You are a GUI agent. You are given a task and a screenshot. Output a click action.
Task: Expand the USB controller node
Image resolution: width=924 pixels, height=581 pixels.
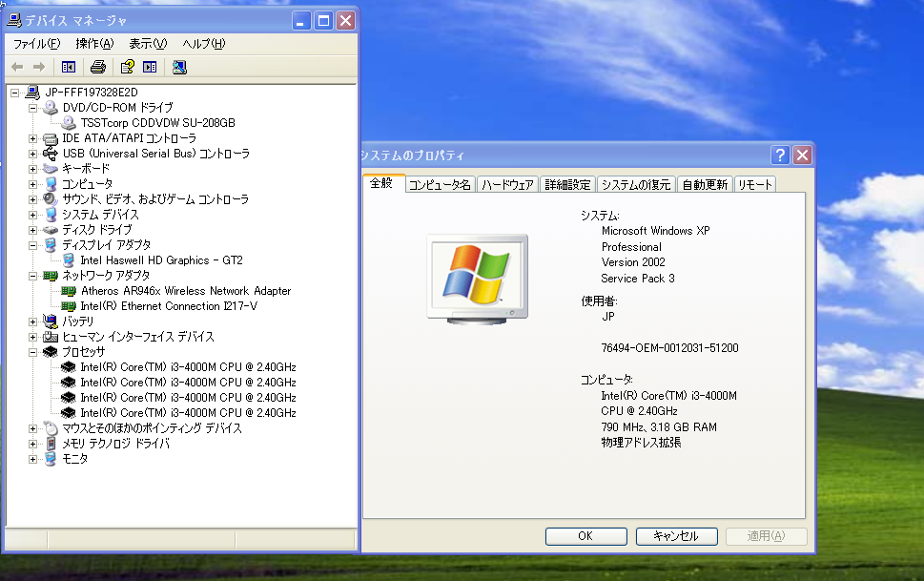click(x=32, y=154)
